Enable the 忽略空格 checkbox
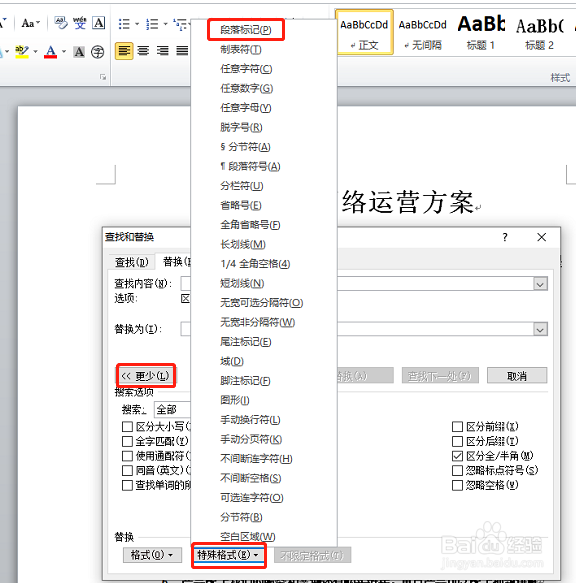The image size is (576, 583). coord(457,485)
